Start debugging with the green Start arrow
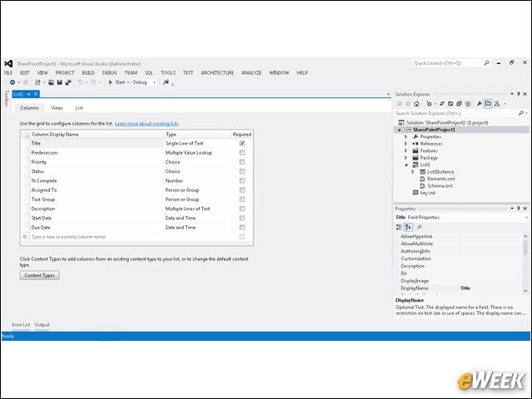The width and height of the screenshot is (532, 399). point(111,82)
